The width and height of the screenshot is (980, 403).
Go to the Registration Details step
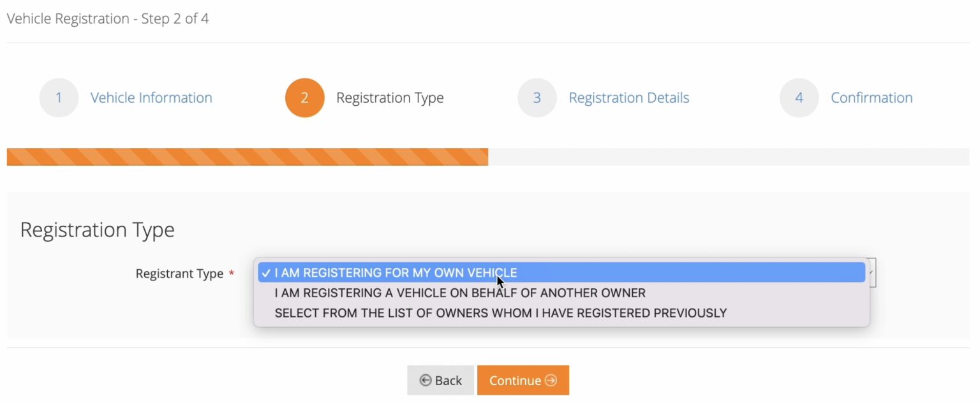pyautogui.click(x=628, y=98)
